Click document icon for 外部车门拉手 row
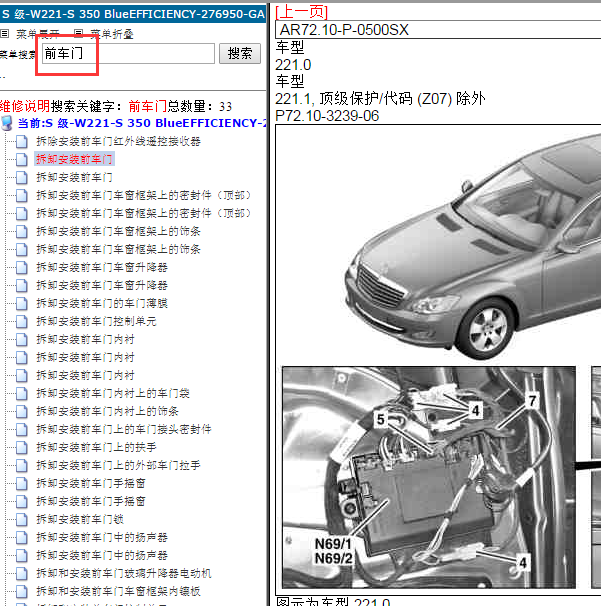The image size is (601, 606). click(x=22, y=465)
